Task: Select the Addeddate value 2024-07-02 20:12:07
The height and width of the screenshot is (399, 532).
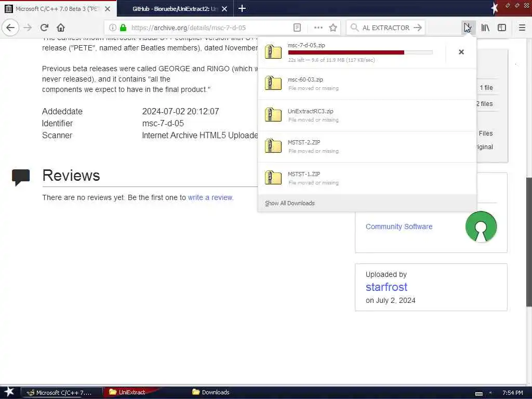Action: (x=180, y=111)
